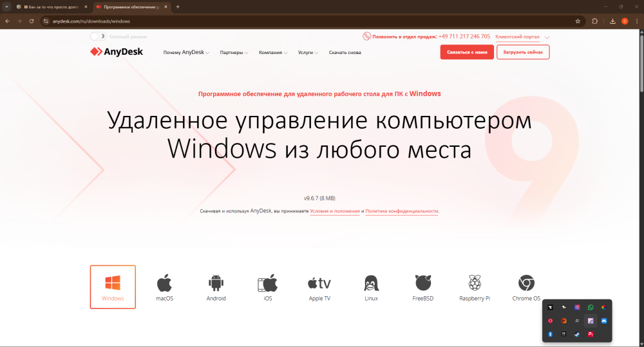Select the Windows platform tile
Viewport: 644px width, 347px height.
pos(113,286)
